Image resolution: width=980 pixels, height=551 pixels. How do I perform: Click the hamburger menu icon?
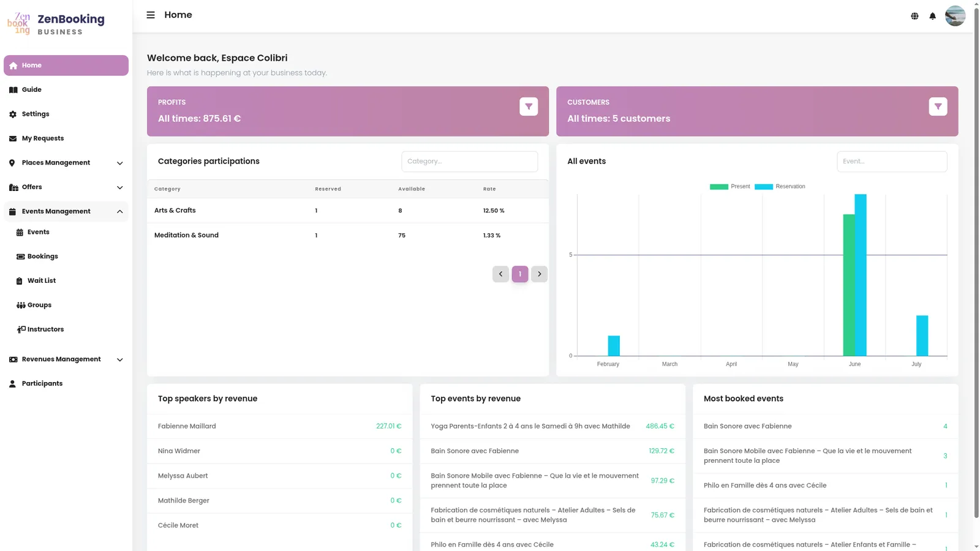click(x=151, y=15)
